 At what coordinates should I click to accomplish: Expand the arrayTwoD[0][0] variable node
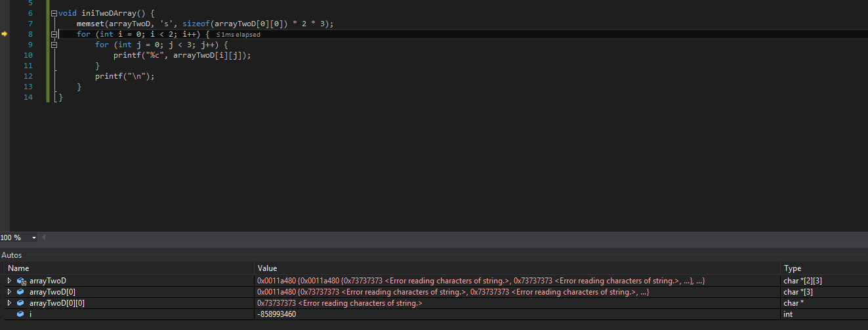[9, 303]
